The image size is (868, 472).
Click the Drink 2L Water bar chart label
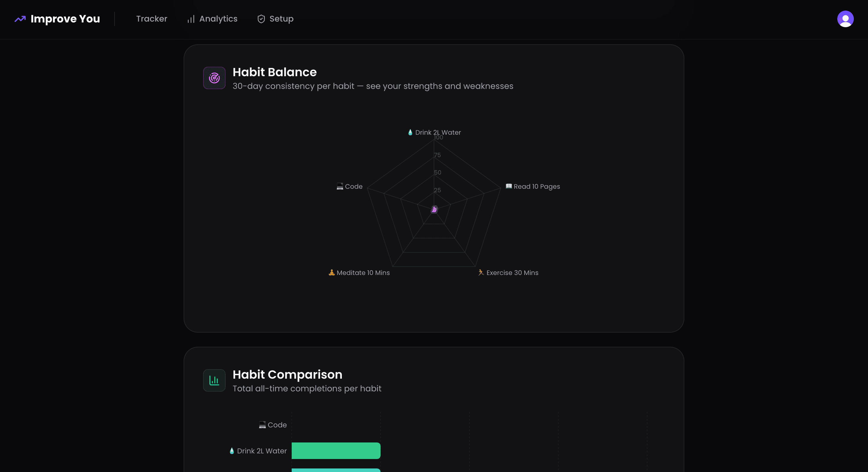[x=262, y=451]
